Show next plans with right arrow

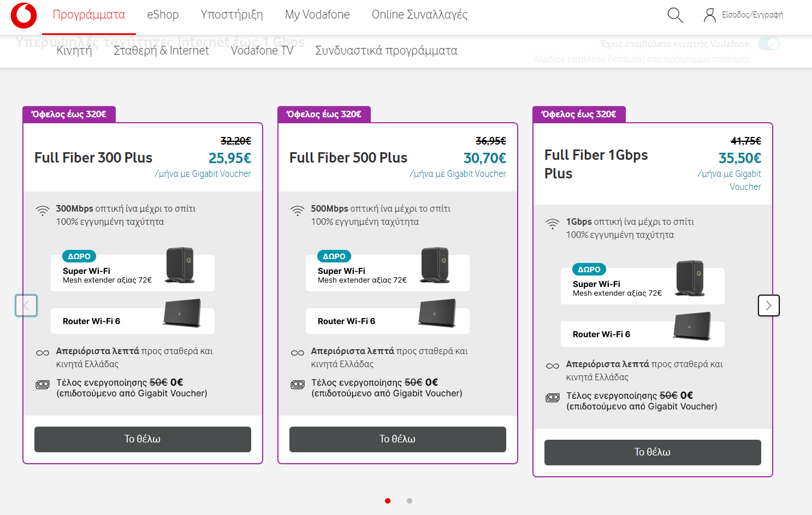769,306
